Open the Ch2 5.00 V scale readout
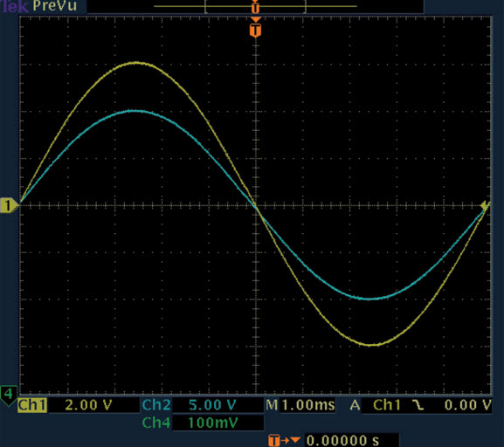504x447 pixels. point(212,405)
